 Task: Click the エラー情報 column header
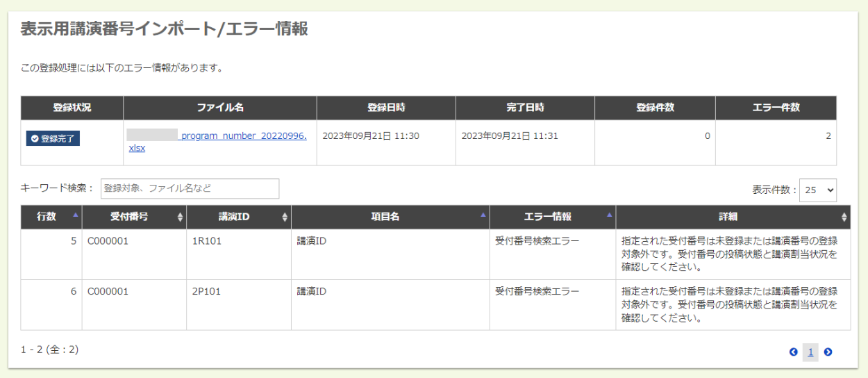point(547,217)
